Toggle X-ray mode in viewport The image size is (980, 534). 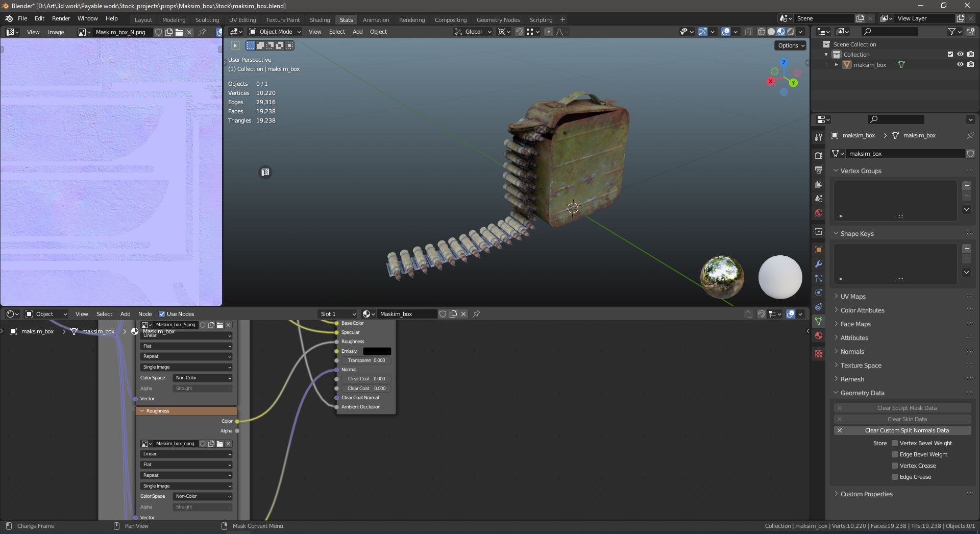749,32
